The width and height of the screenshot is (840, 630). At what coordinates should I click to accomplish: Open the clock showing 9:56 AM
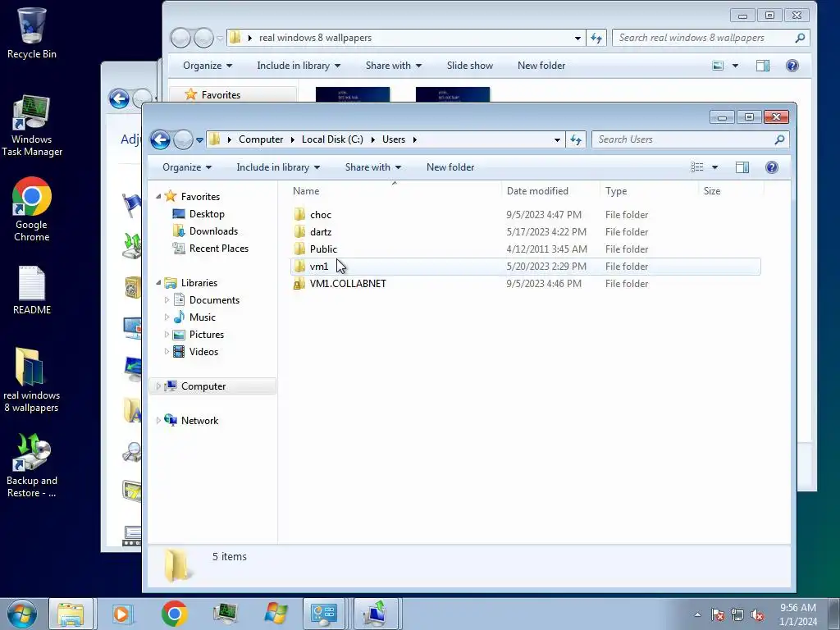[797, 614]
